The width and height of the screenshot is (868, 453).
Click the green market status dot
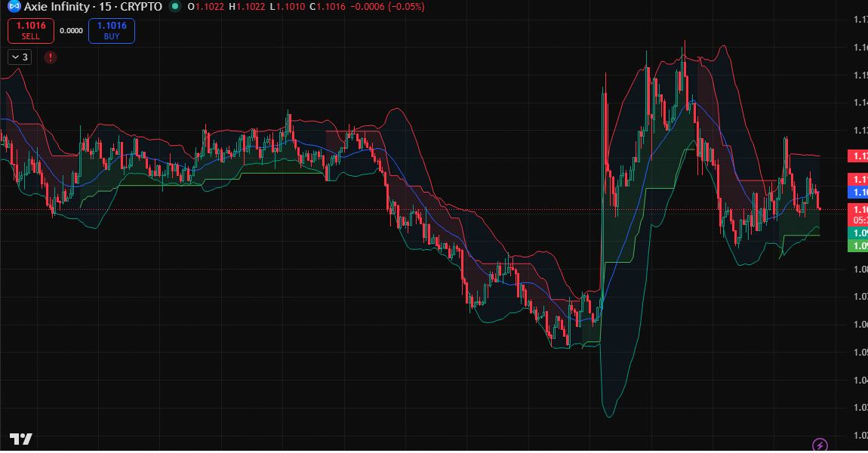pos(175,7)
